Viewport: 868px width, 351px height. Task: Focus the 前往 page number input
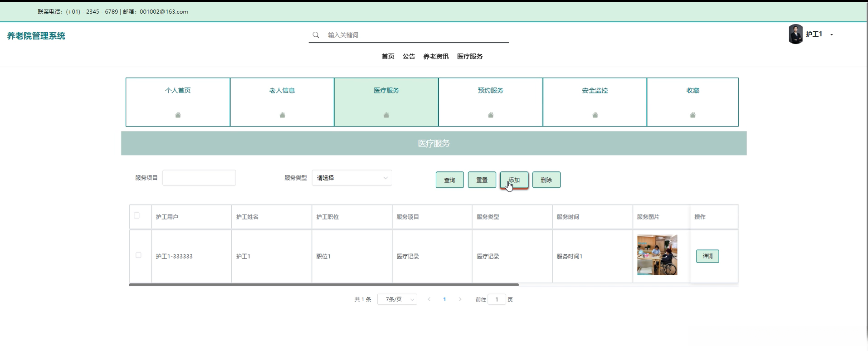tap(497, 299)
